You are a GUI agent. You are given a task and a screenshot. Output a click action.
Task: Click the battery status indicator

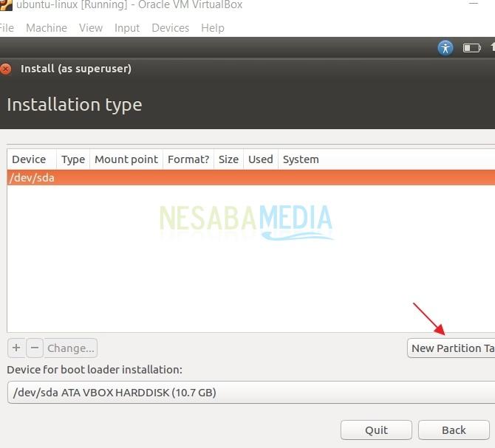click(x=471, y=48)
